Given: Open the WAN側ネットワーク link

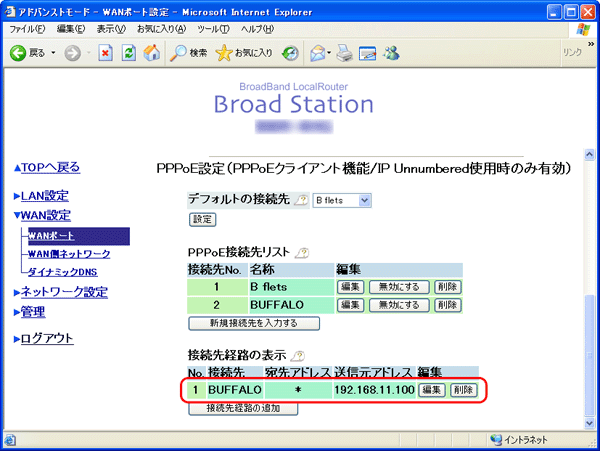Looking at the screenshot, I should coord(69,254).
